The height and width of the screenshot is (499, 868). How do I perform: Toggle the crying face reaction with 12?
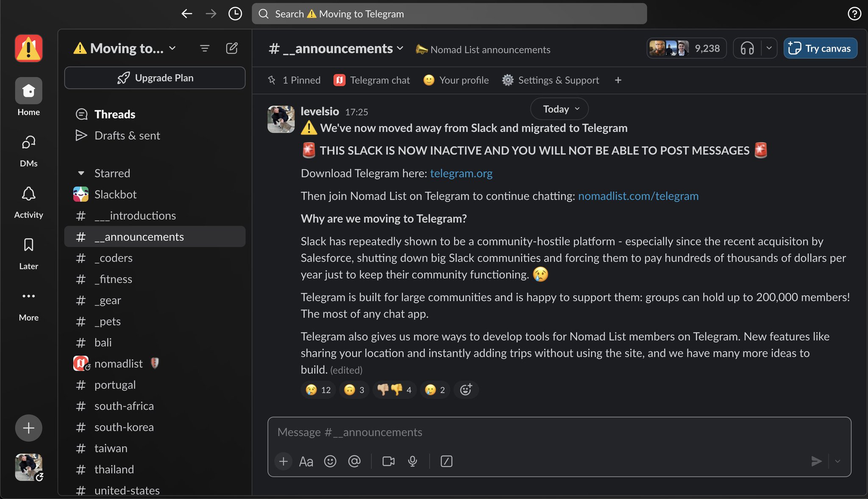click(318, 390)
